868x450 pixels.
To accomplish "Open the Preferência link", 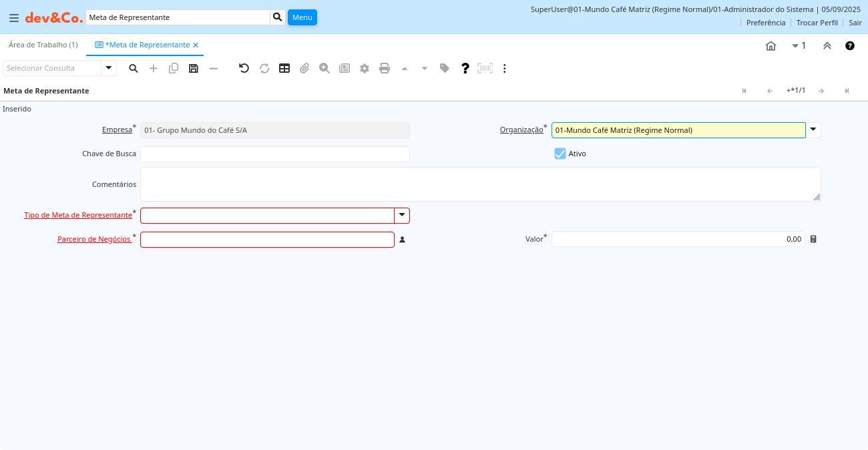I will coord(765,23).
